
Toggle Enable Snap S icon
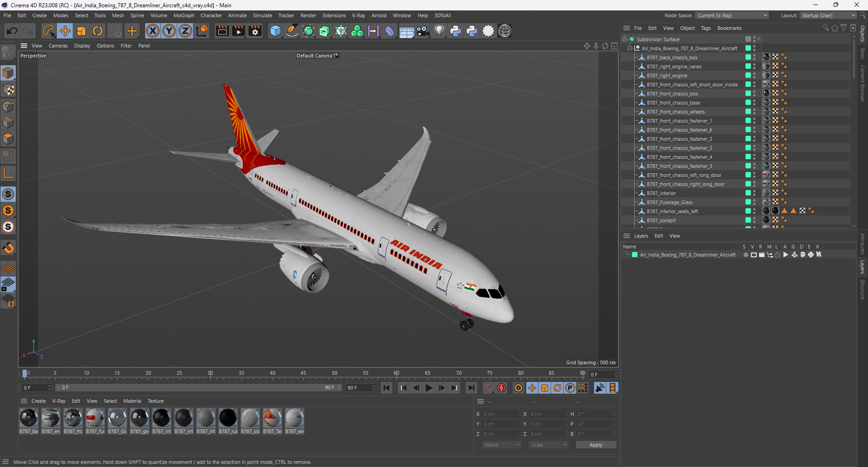click(x=8, y=194)
